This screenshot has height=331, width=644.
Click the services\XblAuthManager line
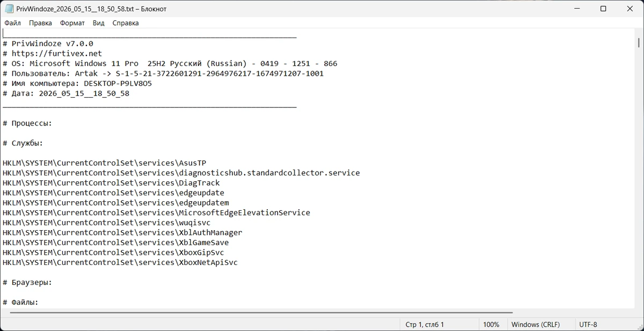pyautogui.click(x=122, y=233)
